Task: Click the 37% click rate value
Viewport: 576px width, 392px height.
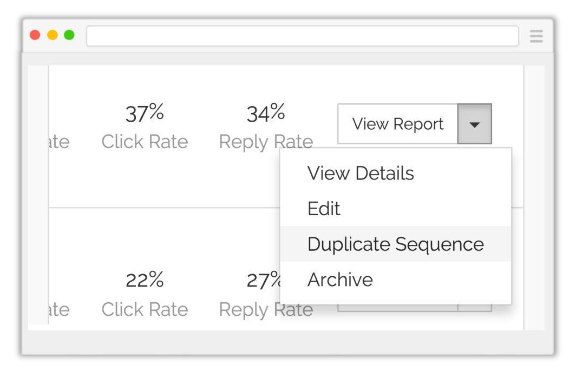Action: [x=145, y=112]
